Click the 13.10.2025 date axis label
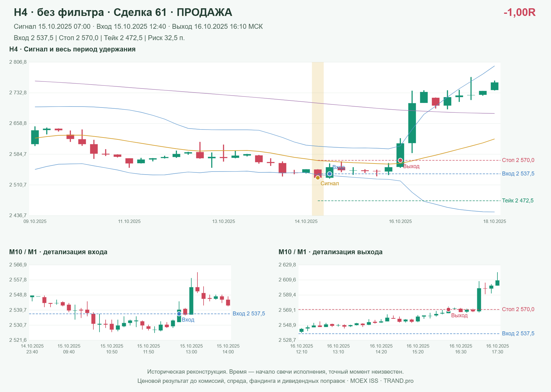 click(x=223, y=221)
